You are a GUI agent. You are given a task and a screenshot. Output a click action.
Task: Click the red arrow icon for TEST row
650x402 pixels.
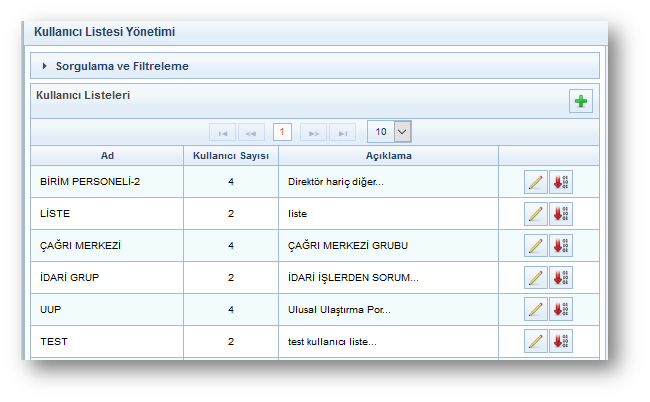tap(561, 342)
